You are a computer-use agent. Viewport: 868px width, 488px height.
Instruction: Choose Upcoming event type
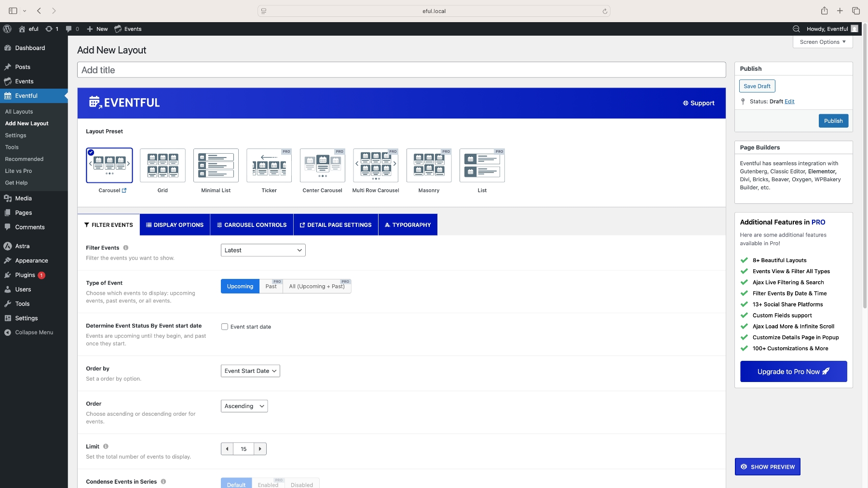240,286
